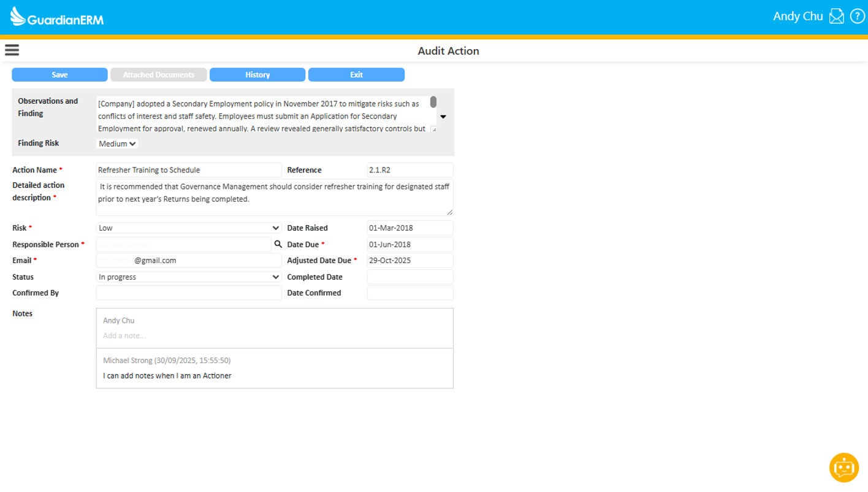Click the Completed Date field

[409, 277]
